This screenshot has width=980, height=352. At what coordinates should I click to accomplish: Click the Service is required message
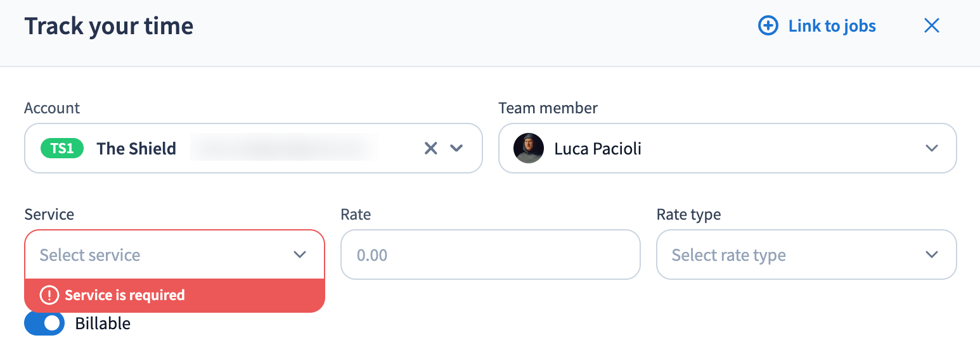(125, 295)
